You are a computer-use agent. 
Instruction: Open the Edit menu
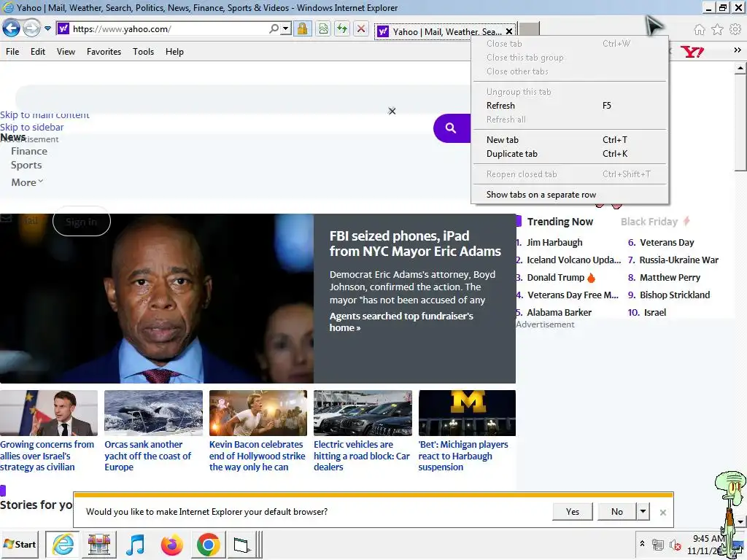coord(38,52)
